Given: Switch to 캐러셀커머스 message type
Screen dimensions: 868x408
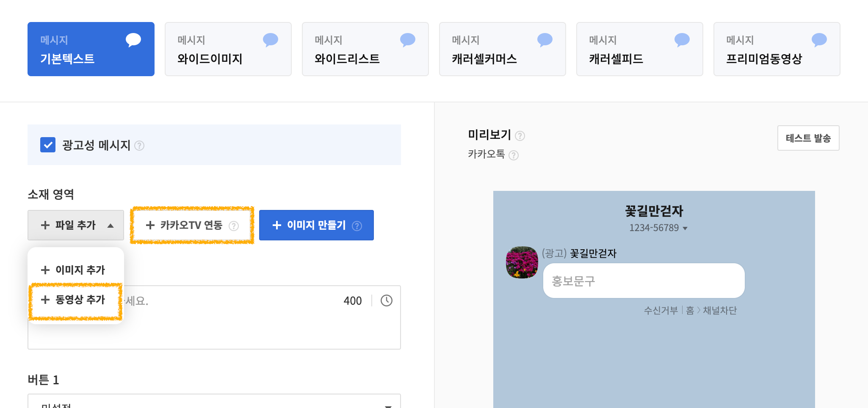Looking at the screenshot, I should click(x=502, y=49).
